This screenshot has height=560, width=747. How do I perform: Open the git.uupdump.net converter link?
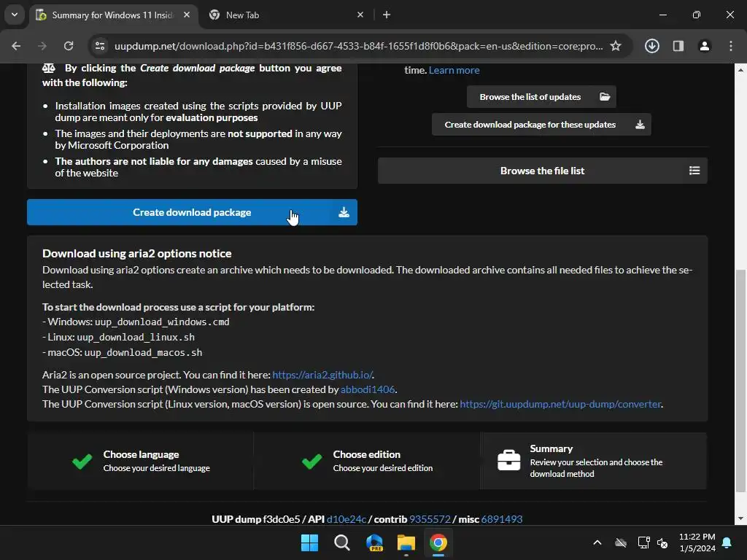pos(560,404)
